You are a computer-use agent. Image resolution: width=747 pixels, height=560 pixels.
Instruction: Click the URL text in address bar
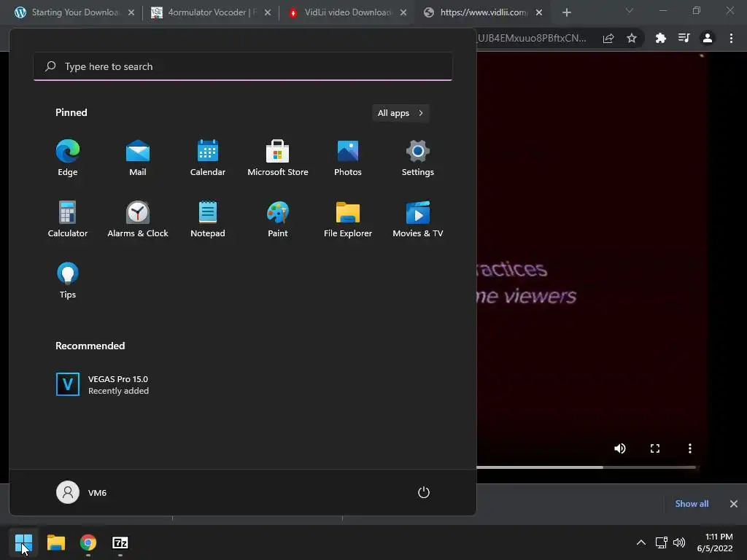[x=532, y=38]
